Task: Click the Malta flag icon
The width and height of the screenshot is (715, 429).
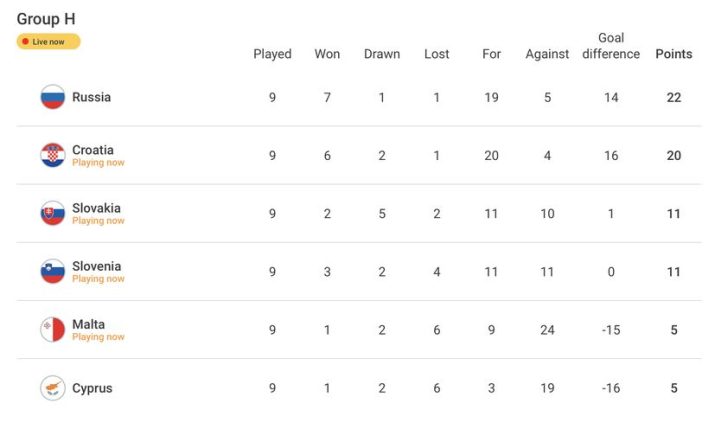Action: (x=53, y=329)
